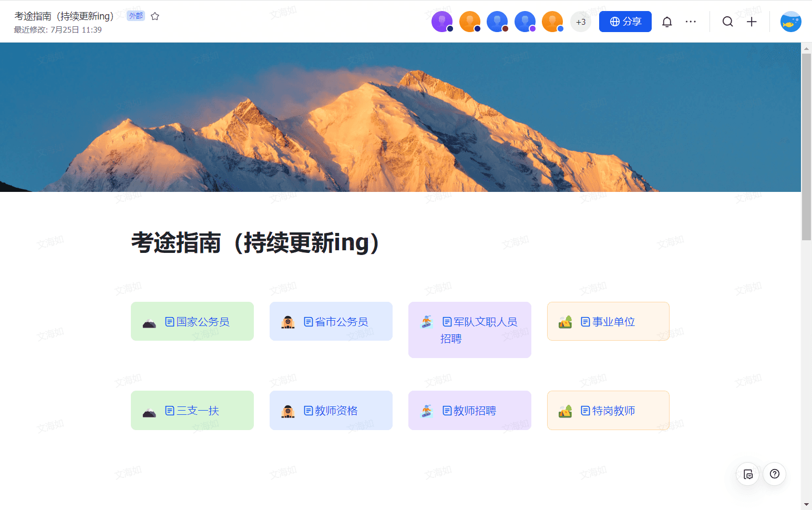Viewport: 812px width, 510px height.
Task: Click the 分享 share button
Action: pyautogui.click(x=625, y=22)
